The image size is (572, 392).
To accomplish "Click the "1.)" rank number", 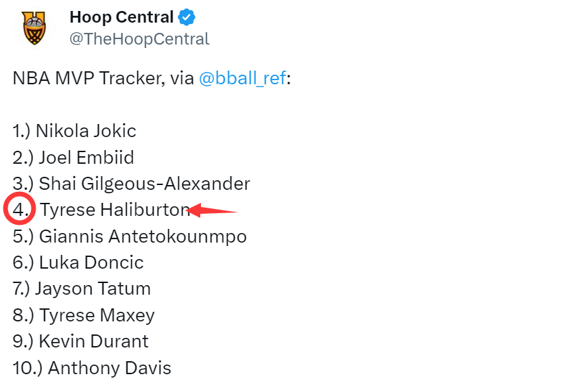I will tap(22, 131).
